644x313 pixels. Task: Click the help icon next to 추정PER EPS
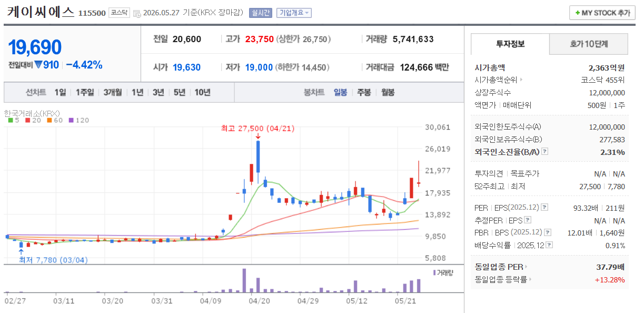tap(528, 220)
